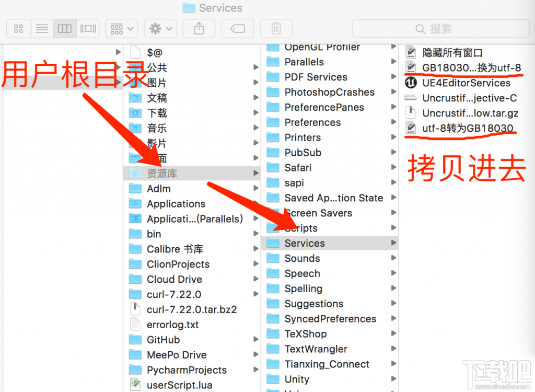Expand the 影片 folder arrow
Image resolution: width=535 pixels, height=392 pixels.
255,143
